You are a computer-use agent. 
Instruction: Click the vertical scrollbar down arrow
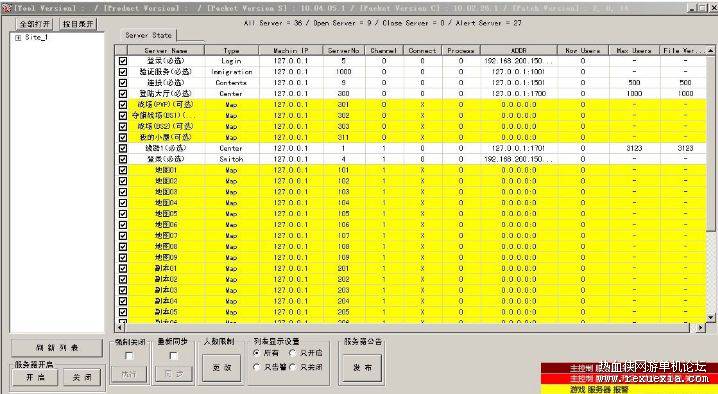(x=710, y=317)
